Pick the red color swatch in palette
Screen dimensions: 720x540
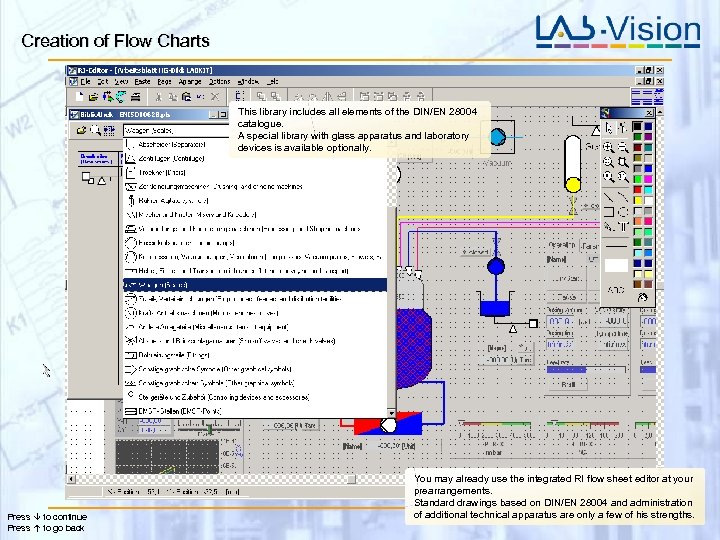pyautogui.click(x=637, y=190)
